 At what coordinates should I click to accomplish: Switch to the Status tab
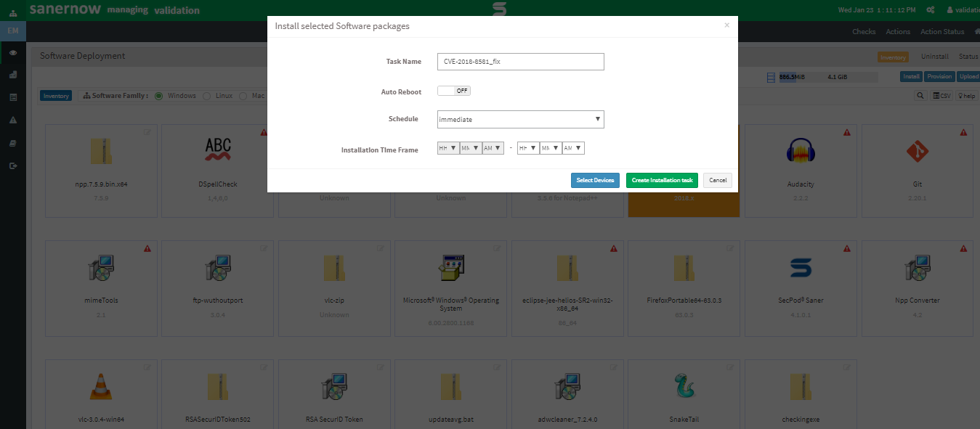pyautogui.click(x=968, y=57)
